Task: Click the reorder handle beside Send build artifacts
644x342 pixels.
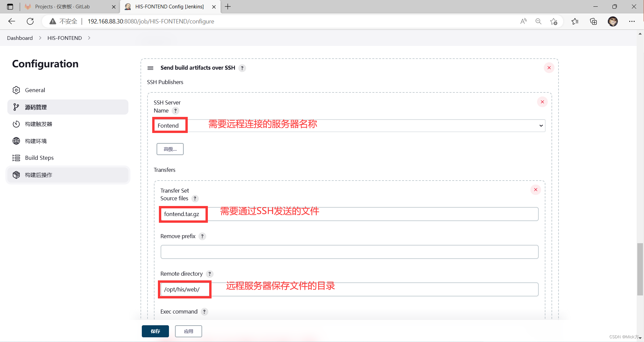Action: click(x=151, y=68)
